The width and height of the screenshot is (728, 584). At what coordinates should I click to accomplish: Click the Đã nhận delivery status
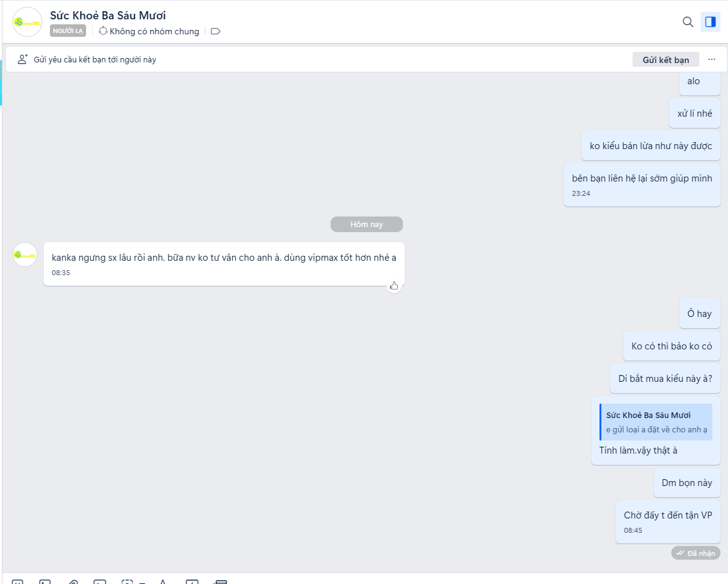(x=696, y=553)
